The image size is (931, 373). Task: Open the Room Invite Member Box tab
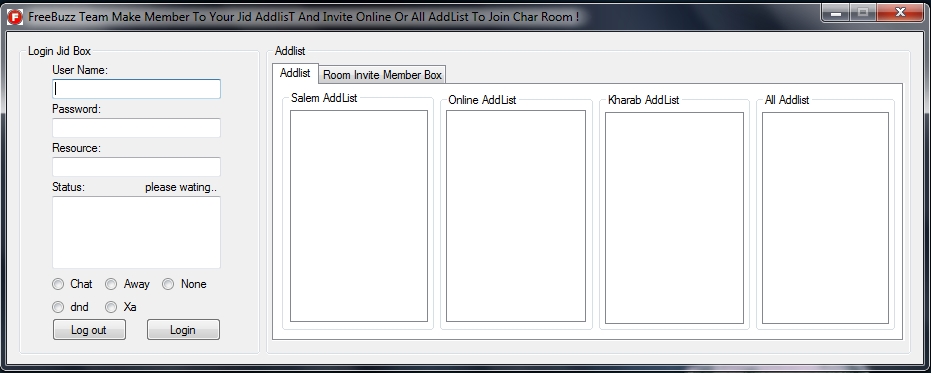click(x=382, y=75)
